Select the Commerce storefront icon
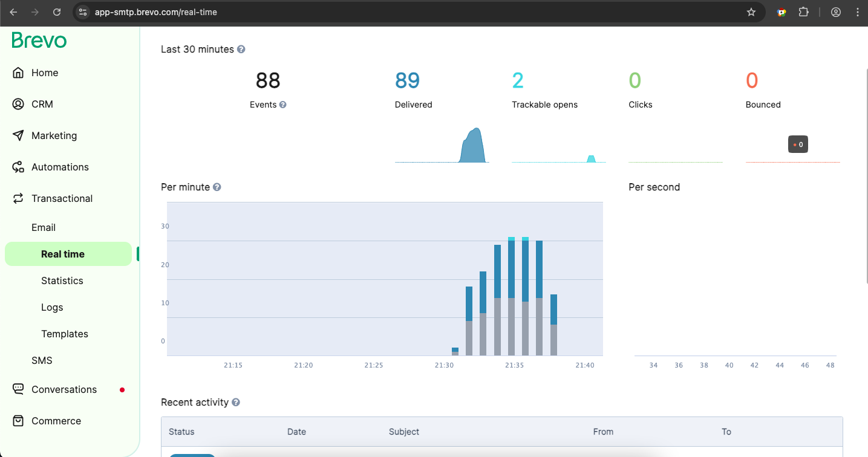Image resolution: width=868 pixels, height=457 pixels. point(18,421)
